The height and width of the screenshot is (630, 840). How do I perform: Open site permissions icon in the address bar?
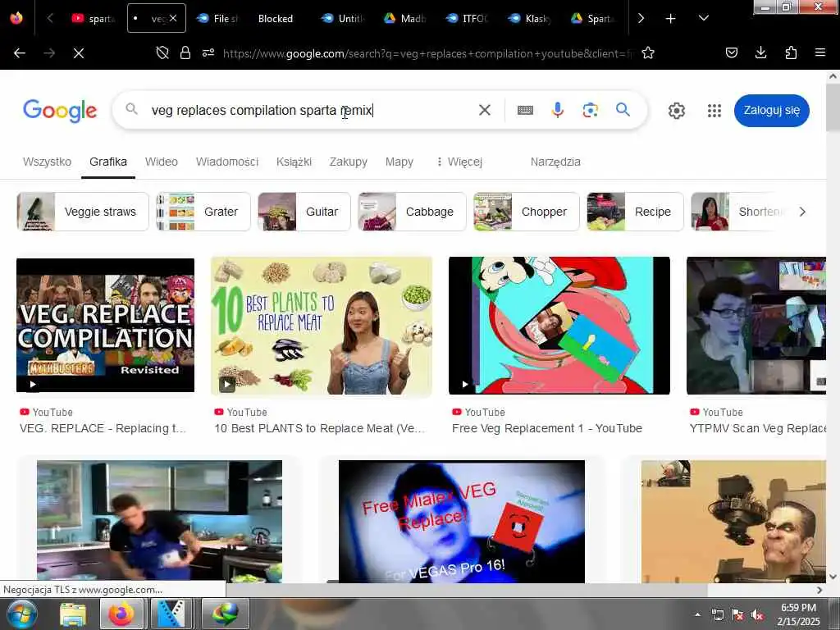(208, 52)
